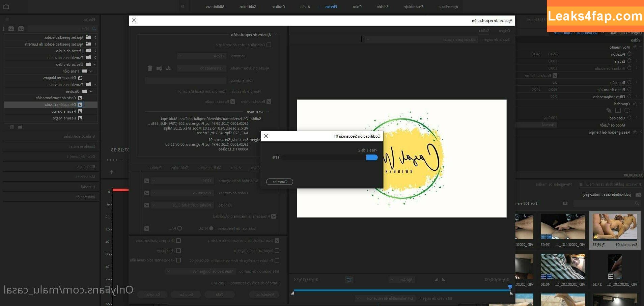This screenshot has width=644, height=306.
Task: Click the Comentarios input field
Action: click(186, 80)
